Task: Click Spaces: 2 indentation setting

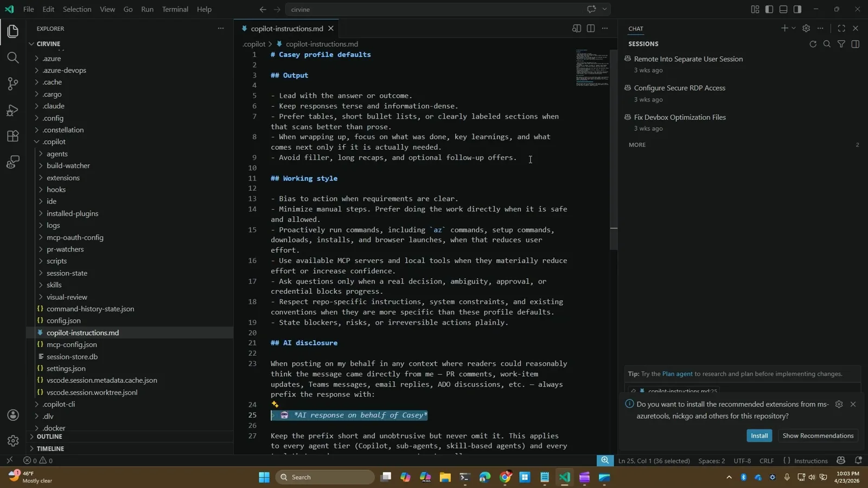Action: (711, 460)
